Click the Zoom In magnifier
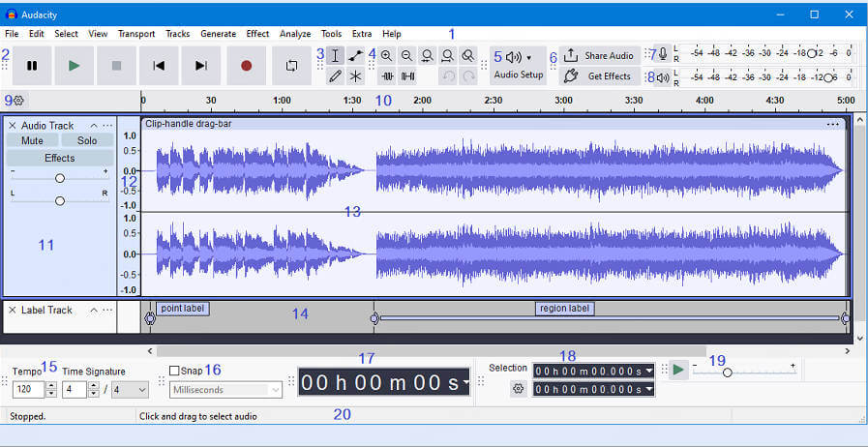 point(386,56)
